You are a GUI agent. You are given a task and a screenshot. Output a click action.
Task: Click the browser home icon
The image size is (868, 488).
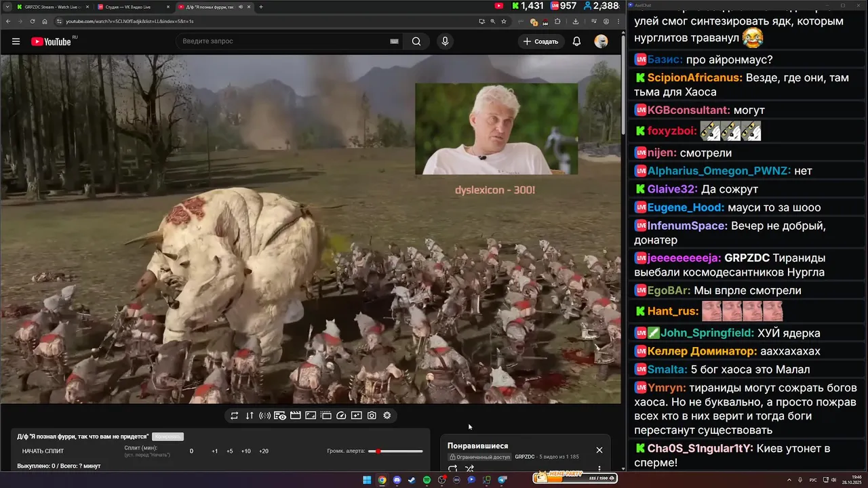click(46, 22)
